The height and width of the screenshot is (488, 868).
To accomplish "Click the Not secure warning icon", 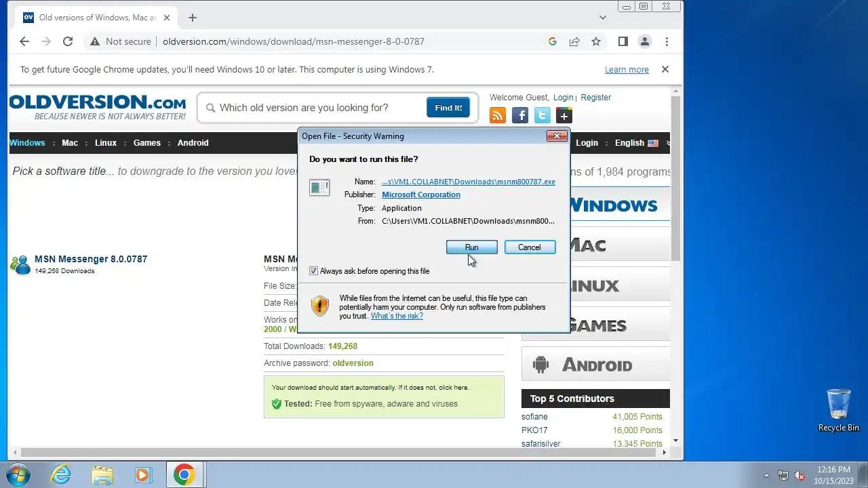I will point(96,41).
